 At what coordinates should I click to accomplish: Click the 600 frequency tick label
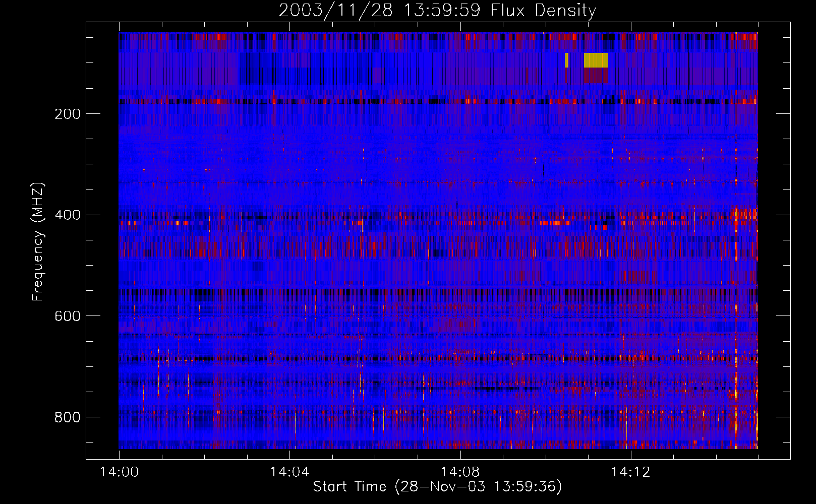coord(68,316)
